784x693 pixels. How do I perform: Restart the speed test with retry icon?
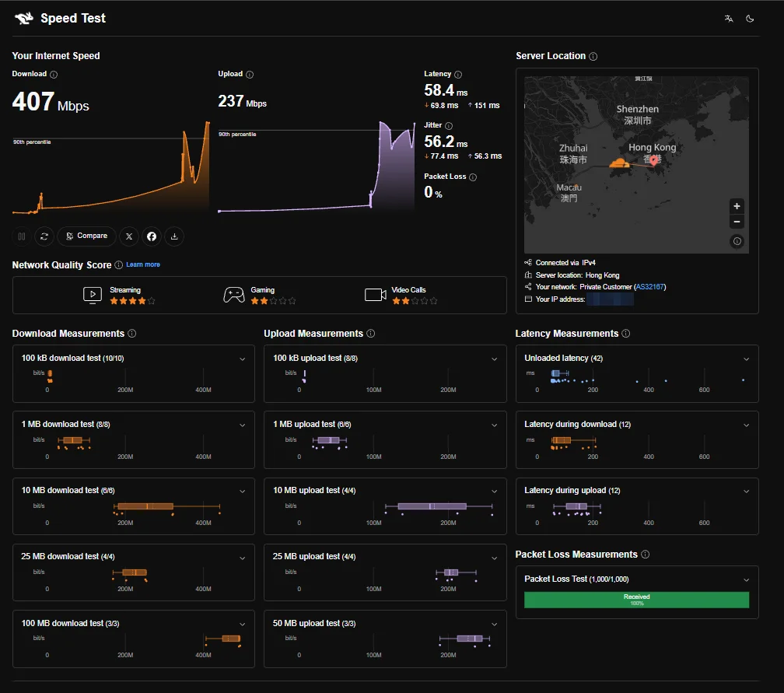(44, 236)
